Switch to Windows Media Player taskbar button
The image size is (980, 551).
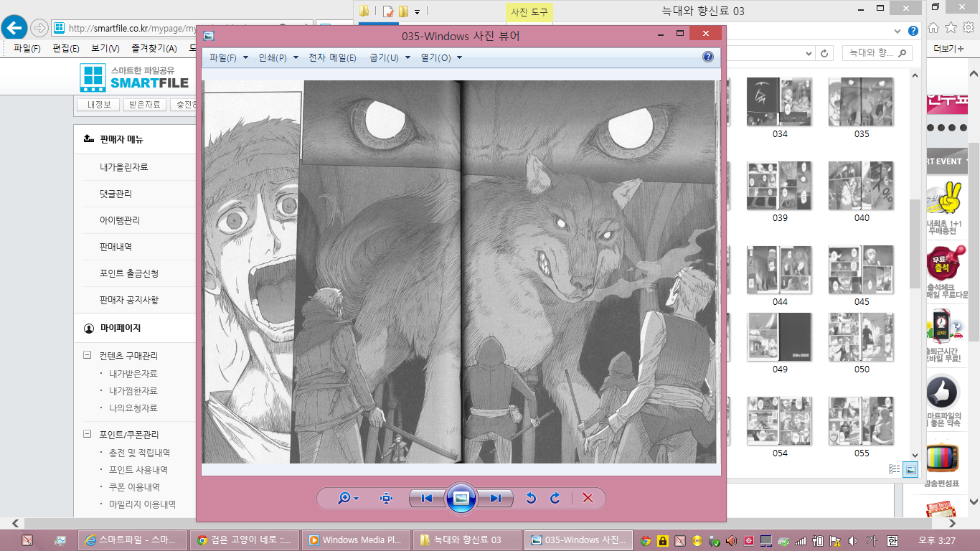click(357, 540)
